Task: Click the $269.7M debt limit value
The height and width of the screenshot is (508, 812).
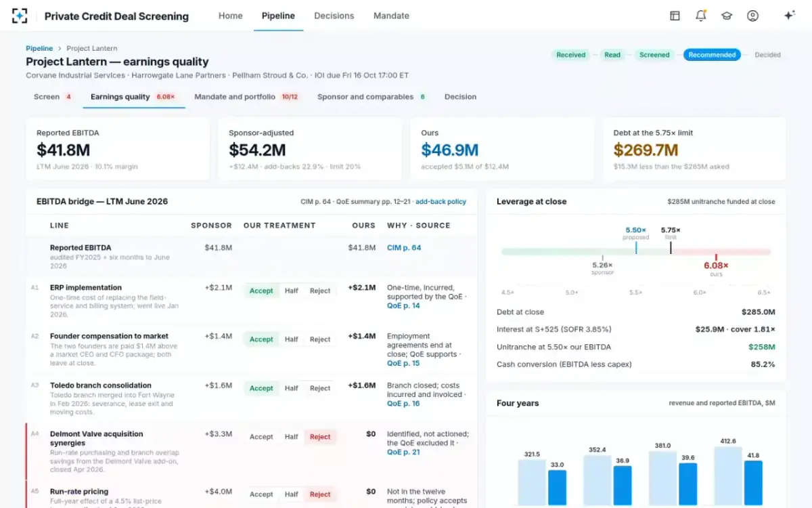Action: [x=646, y=150]
